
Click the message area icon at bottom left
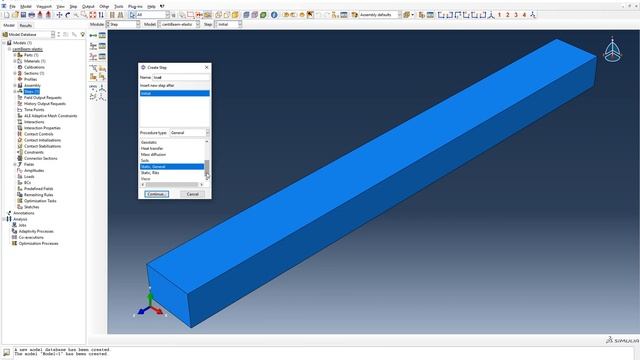coord(7,352)
